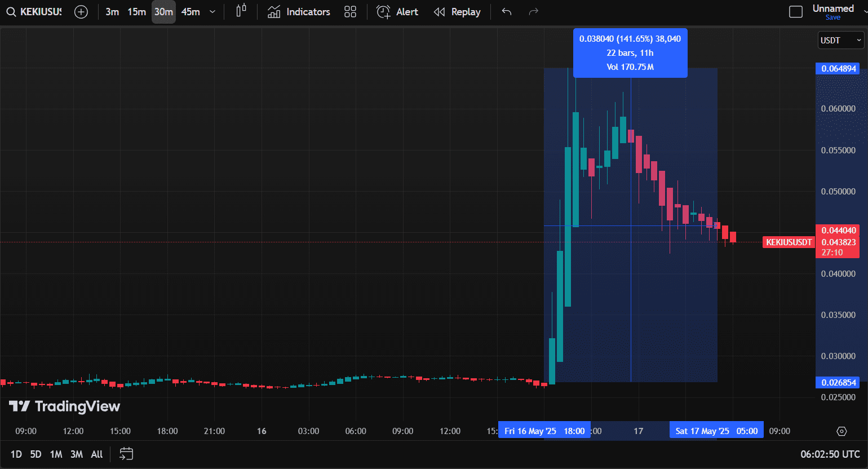Select the 45m timeframe
Viewport: 868px width, 469px height.
(191, 12)
